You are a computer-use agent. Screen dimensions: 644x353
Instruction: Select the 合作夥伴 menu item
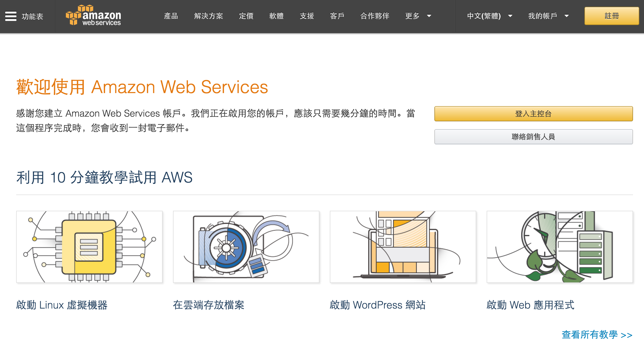point(375,16)
